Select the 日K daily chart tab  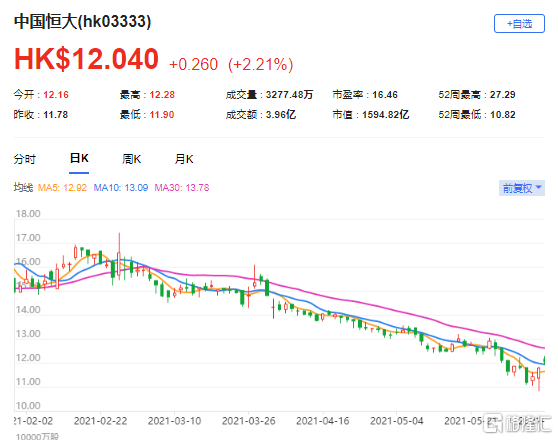point(79,158)
